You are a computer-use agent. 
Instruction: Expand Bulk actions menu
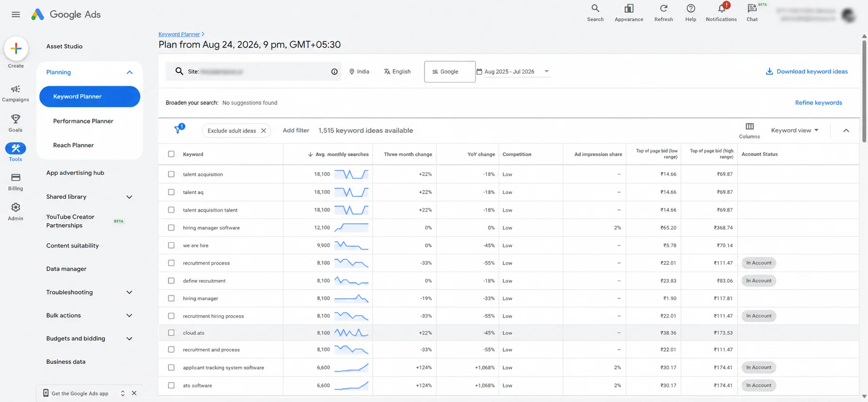[129, 315]
